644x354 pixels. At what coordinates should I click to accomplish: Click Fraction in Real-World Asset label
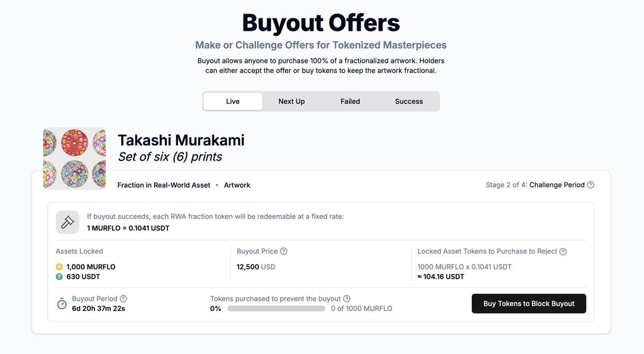pyautogui.click(x=164, y=185)
